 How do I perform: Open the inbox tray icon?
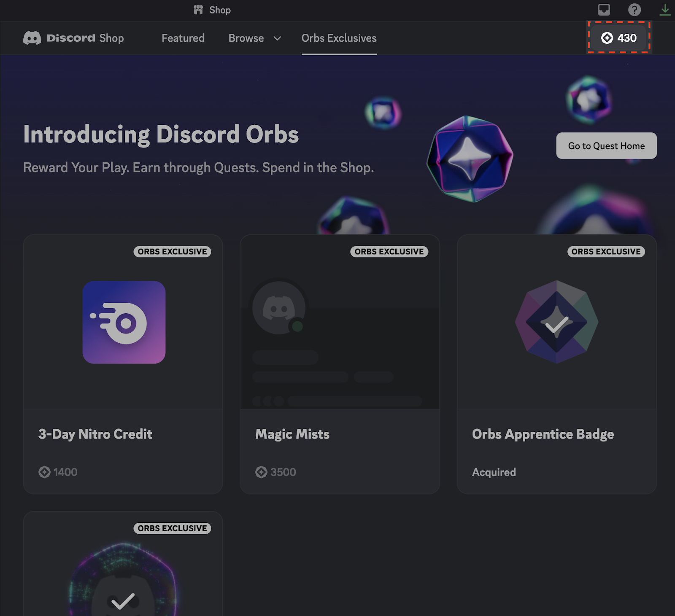point(603,10)
